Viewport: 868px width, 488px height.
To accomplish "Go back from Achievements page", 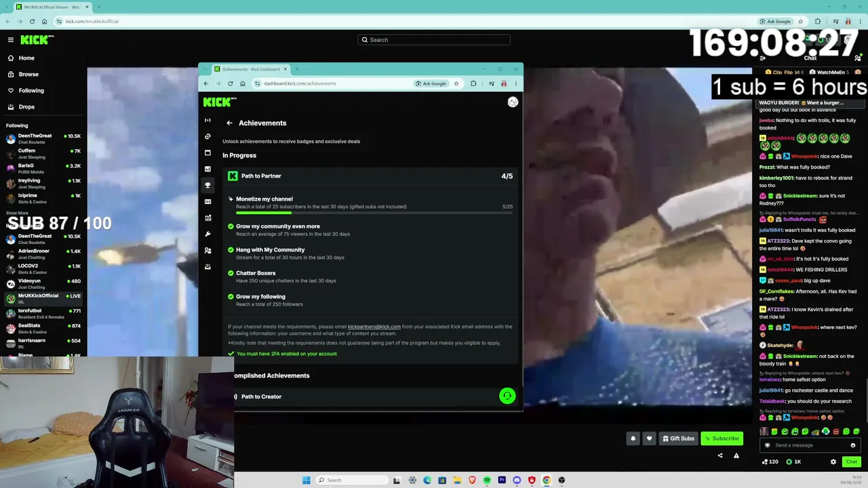I will click(x=229, y=123).
